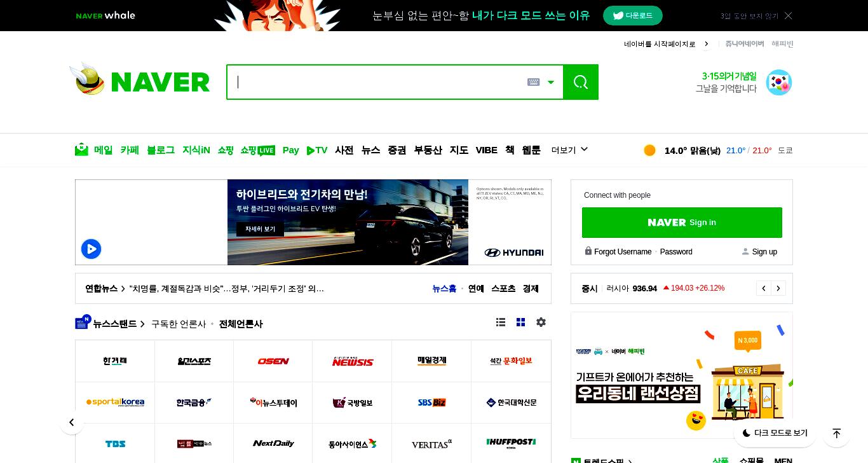This screenshot has height=463, width=868.
Task: Click Sign up link
Action: 764,252
